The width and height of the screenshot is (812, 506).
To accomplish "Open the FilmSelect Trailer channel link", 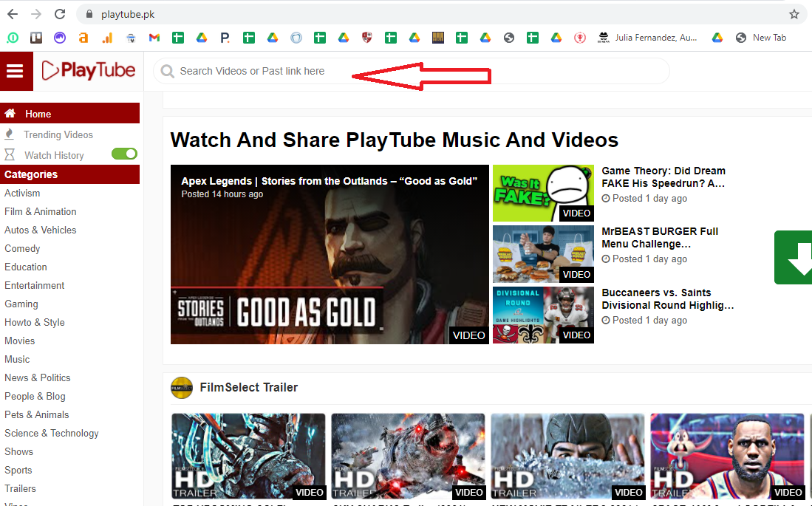I will [x=249, y=387].
